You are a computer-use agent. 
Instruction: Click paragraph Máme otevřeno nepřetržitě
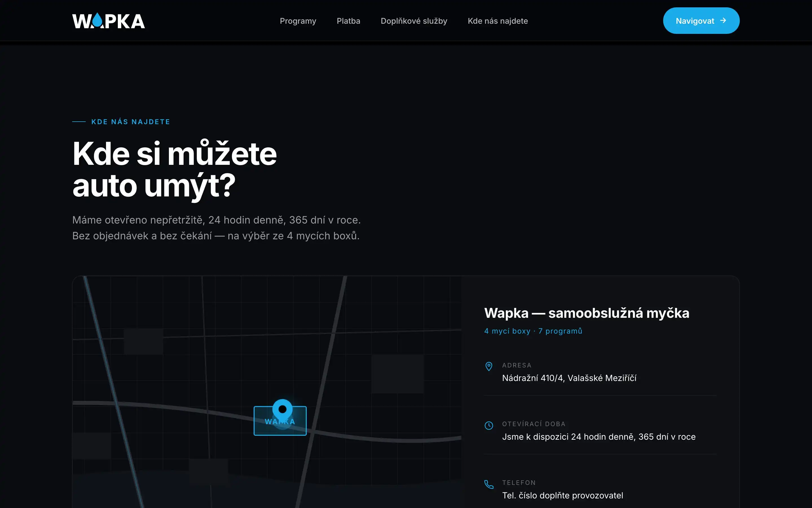[217, 228]
